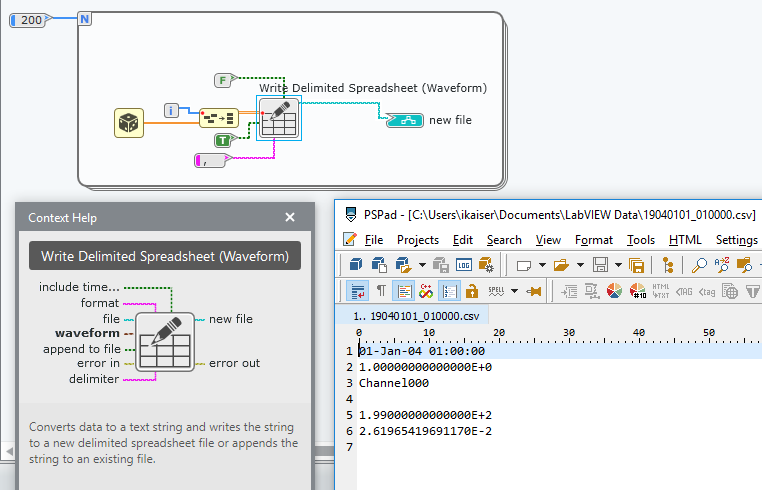This screenshot has width=762, height=490.
Task: Click the Save floppy disk icon
Action: pyautogui.click(x=600, y=265)
